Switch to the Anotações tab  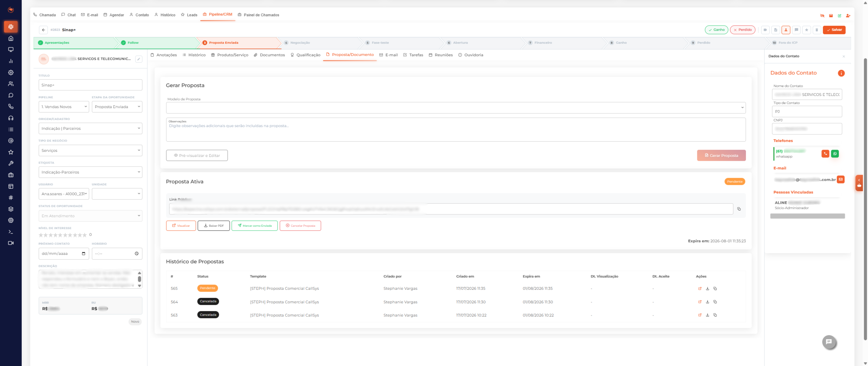point(164,55)
